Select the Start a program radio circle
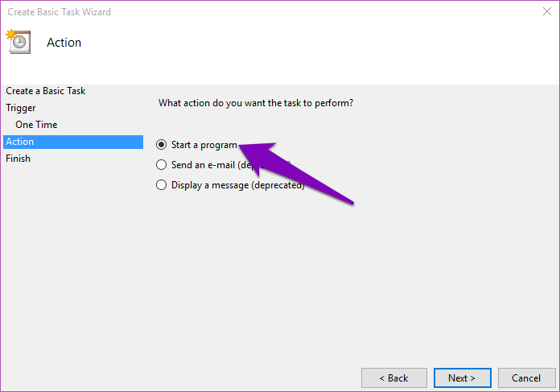 point(162,144)
